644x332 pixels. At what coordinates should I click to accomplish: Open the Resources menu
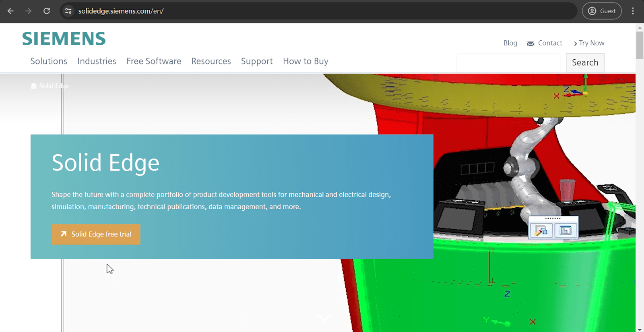tap(211, 61)
